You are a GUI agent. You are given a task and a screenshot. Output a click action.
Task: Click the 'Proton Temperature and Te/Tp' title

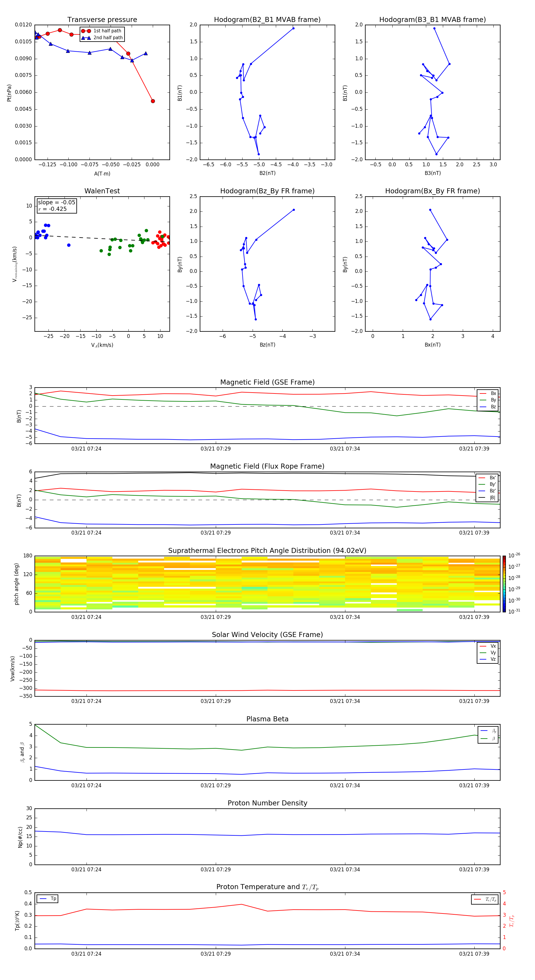267,887
